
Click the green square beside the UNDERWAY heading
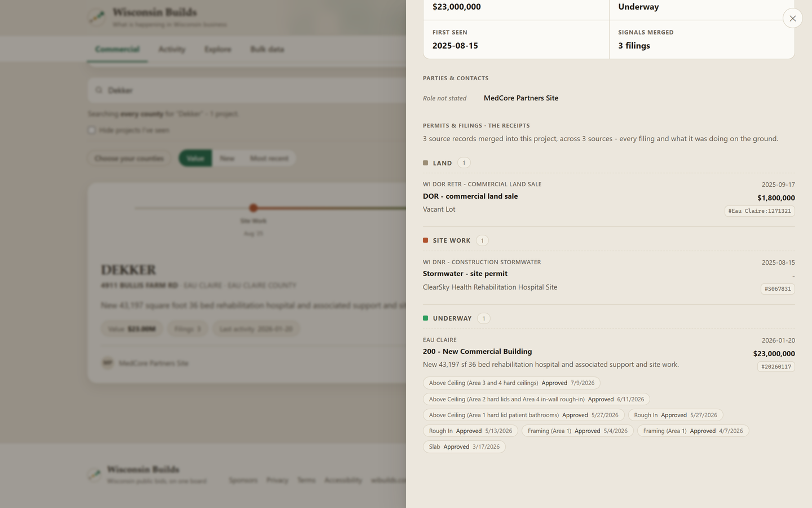[x=426, y=318]
